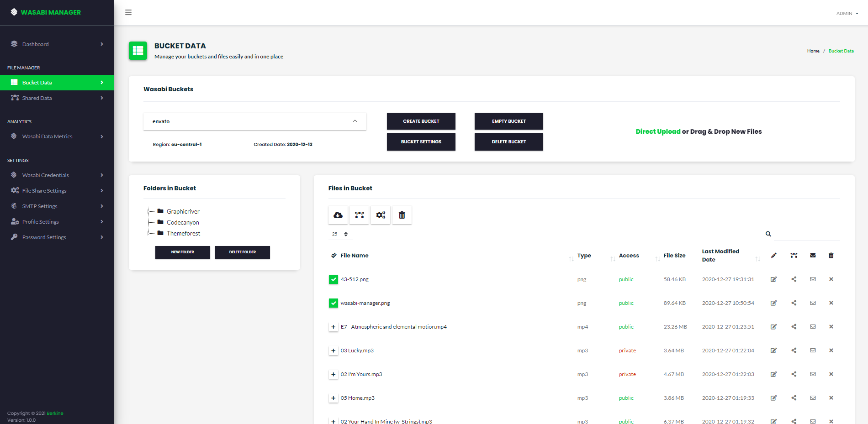Click the cloud download icon in files toolbar
Image resolution: width=868 pixels, height=424 pixels.
338,215
